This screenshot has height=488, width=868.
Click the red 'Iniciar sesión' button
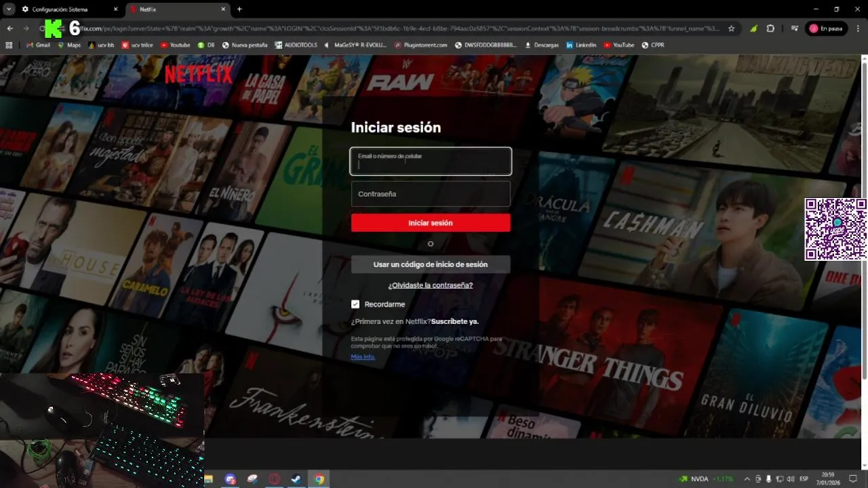(431, 223)
